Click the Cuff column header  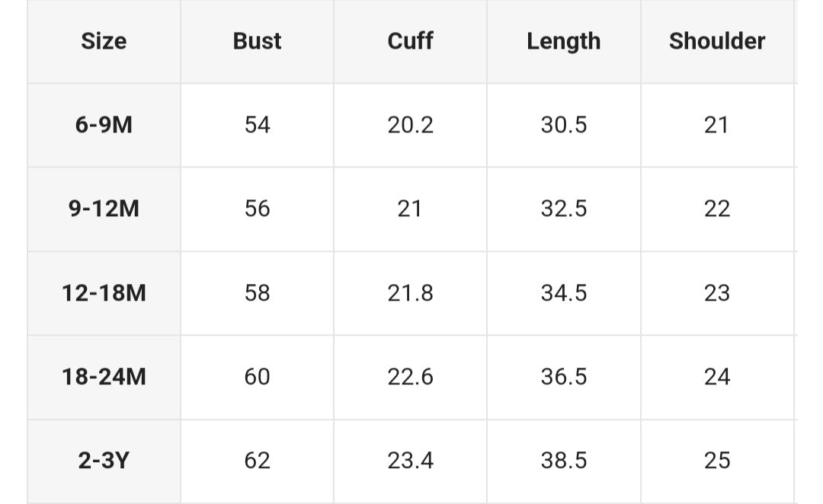coord(411,41)
